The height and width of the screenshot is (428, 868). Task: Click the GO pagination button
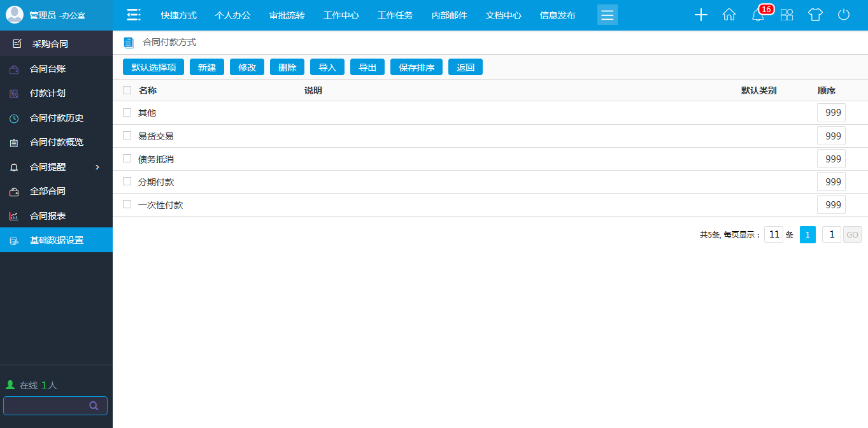(852, 235)
